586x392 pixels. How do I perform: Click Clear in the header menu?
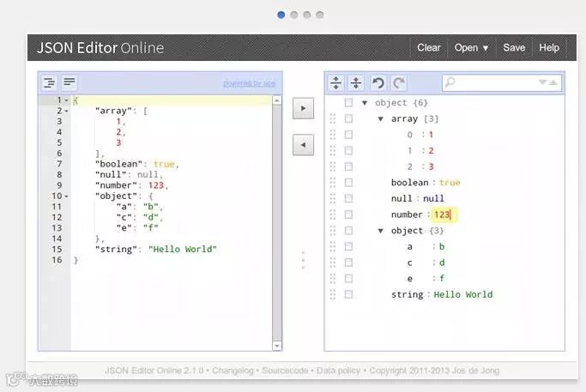tap(429, 48)
